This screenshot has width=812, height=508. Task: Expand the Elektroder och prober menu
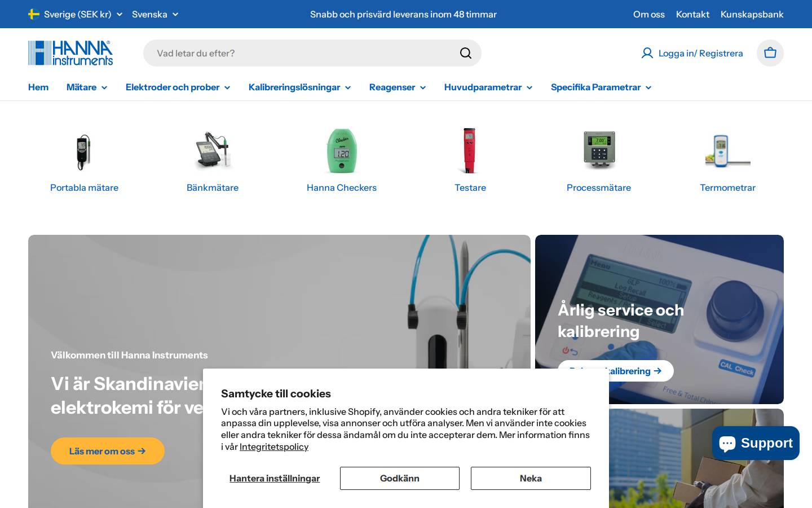click(178, 87)
